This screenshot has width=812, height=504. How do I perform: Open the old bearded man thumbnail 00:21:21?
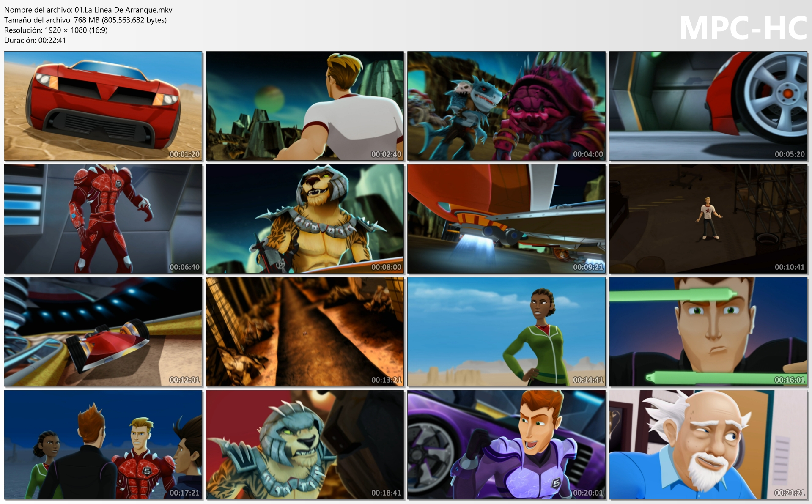(708, 445)
